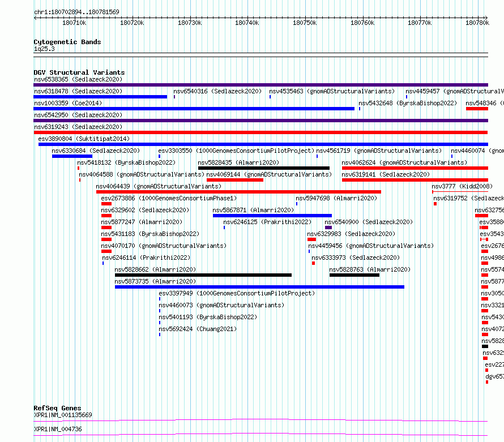Open esv3397949 (1000GenomesConsortiumPilotProject) label
The height and width of the screenshot is (442, 504).
point(237,293)
